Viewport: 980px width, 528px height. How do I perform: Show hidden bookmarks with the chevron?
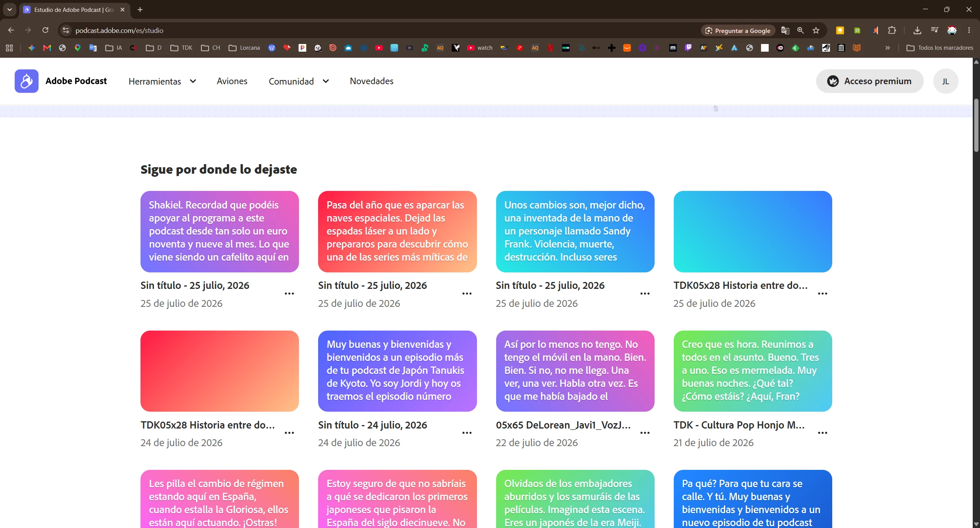[x=887, y=48]
